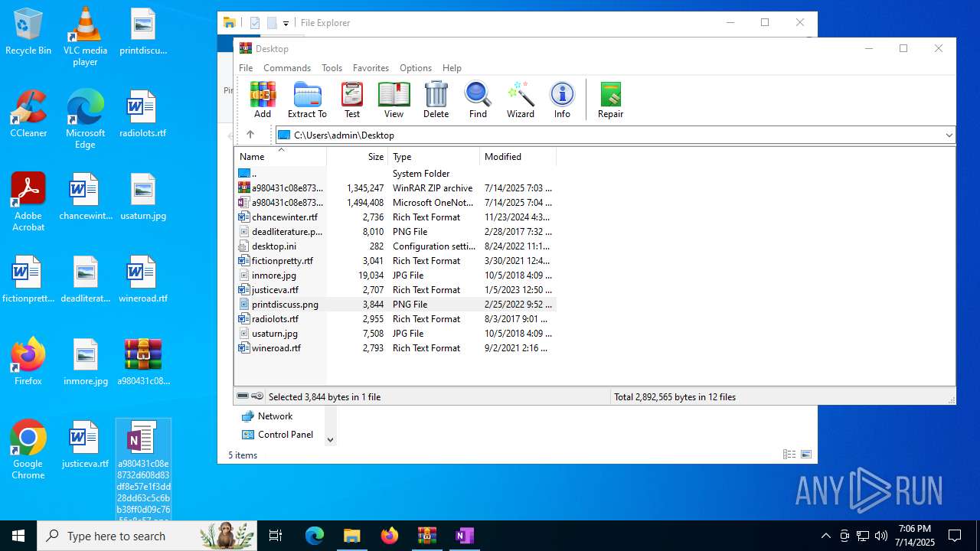Image resolution: width=980 pixels, height=551 pixels.
Task: Click the Delete trash can icon
Action: [436, 100]
